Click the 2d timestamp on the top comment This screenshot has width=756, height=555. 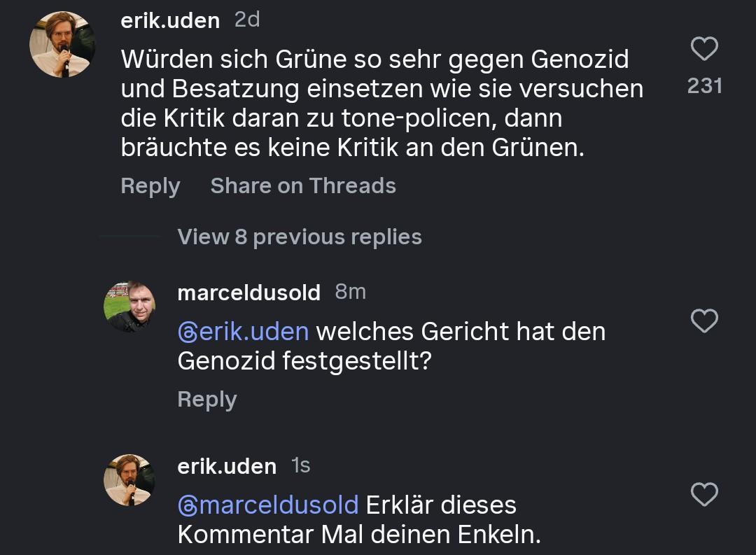(x=247, y=20)
